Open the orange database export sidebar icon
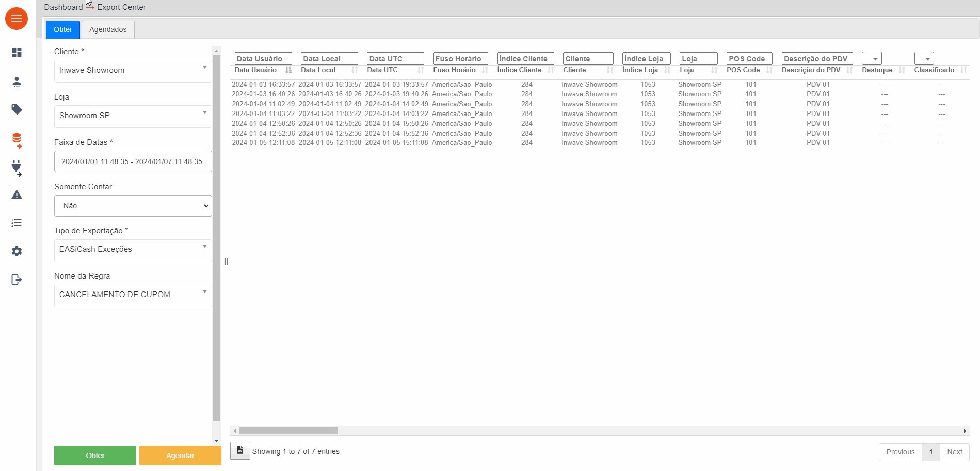The width and height of the screenshot is (980, 471). (x=17, y=141)
